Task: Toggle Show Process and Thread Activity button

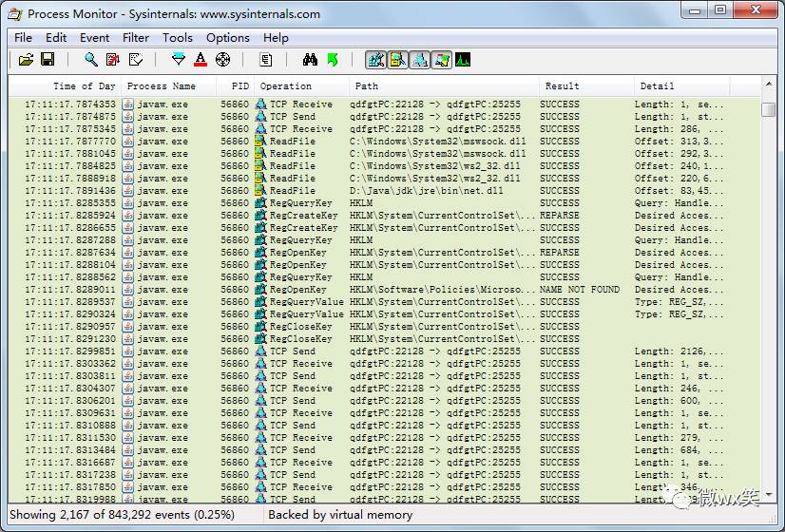Action: pyautogui.click(x=442, y=60)
